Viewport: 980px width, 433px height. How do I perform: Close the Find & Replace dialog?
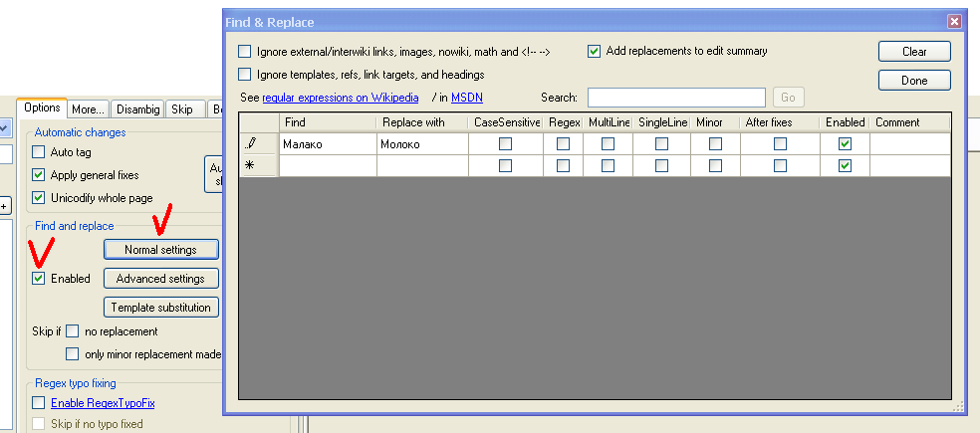[954, 22]
